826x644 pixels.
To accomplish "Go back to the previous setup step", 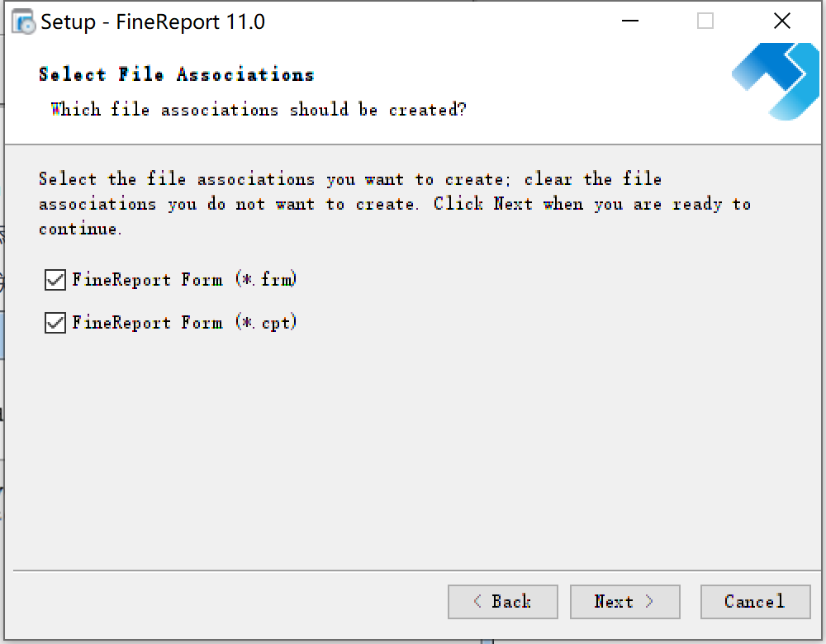I will point(502,602).
